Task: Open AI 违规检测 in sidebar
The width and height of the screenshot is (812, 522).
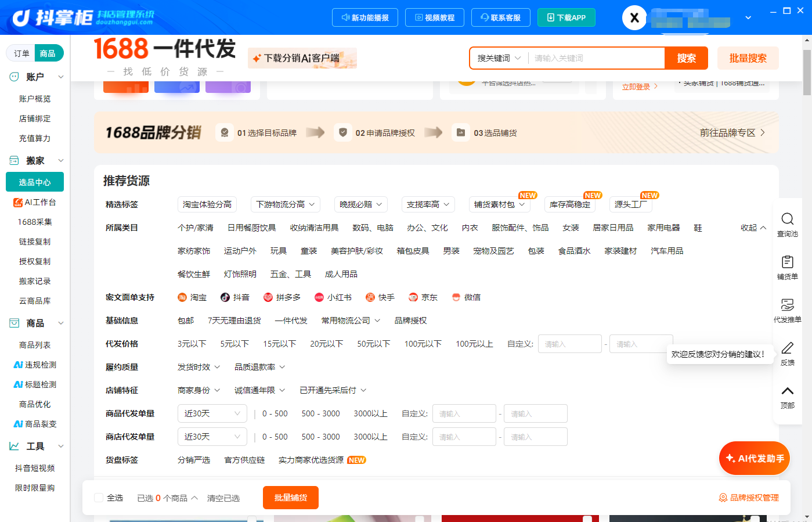Action: [35, 365]
